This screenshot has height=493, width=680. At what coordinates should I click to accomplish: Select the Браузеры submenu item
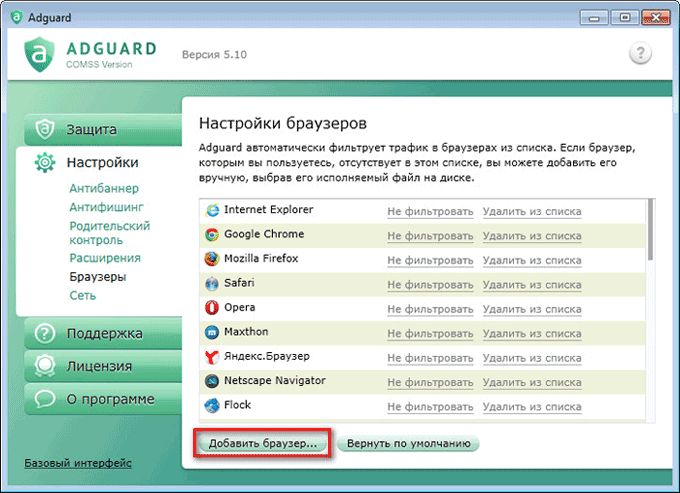(x=98, y=277)
